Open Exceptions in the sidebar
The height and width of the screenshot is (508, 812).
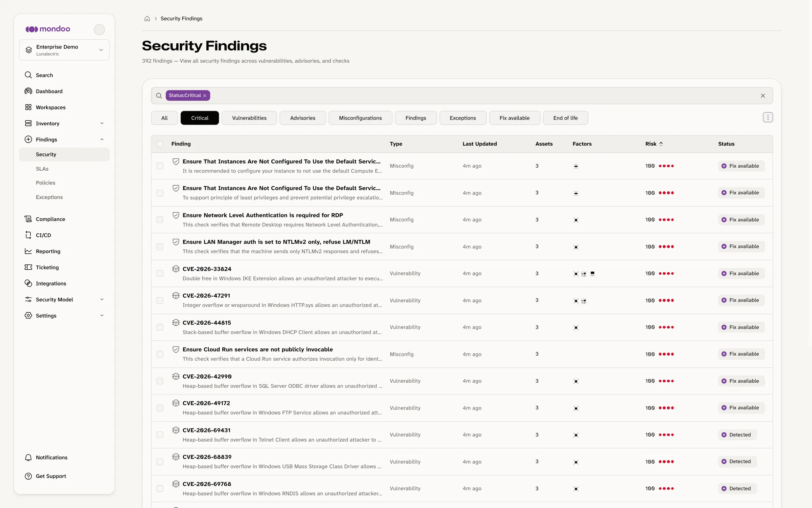coord(49,197)
